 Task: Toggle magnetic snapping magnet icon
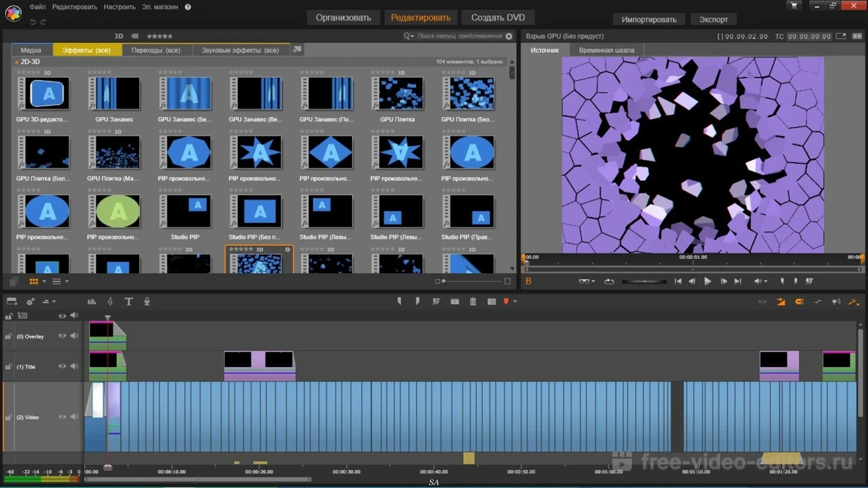[x=800, y=302]
